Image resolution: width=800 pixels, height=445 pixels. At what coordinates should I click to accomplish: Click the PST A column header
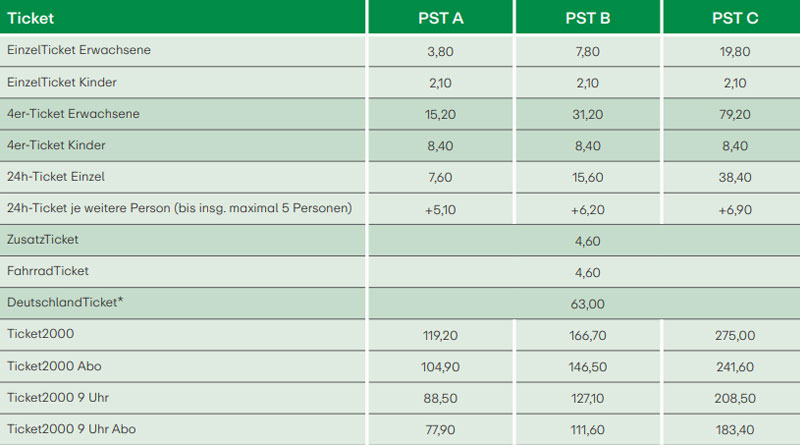pos(440,18)
